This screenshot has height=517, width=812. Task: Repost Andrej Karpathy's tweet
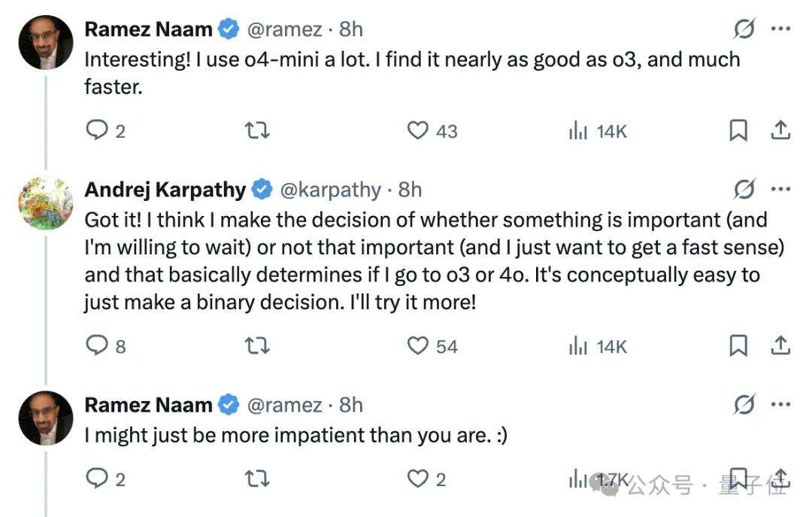(x=257, y=346)
